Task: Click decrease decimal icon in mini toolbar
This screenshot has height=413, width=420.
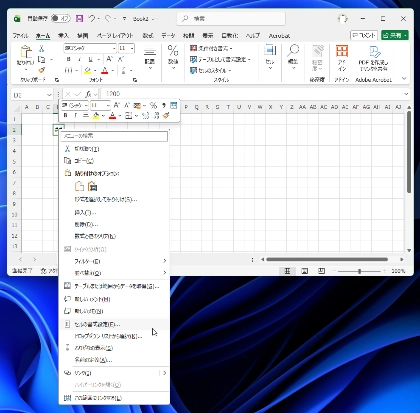Action: (x=156, y=115)
